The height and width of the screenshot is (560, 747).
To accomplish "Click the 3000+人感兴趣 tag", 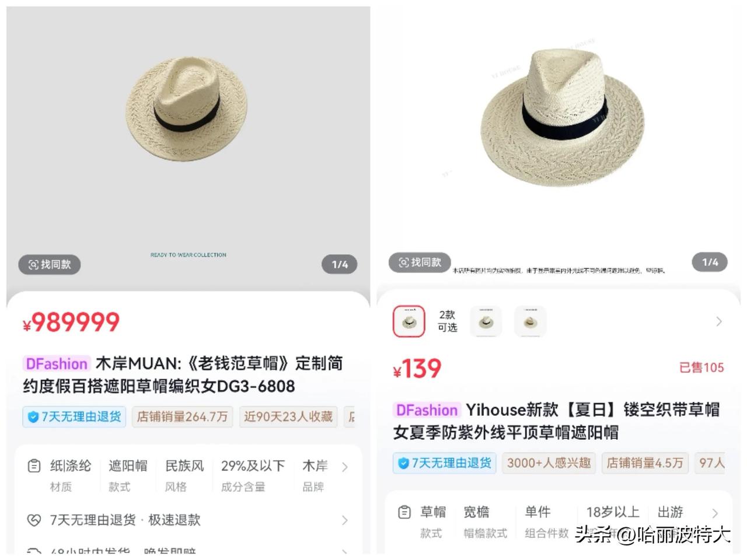I will coord(549,463).
